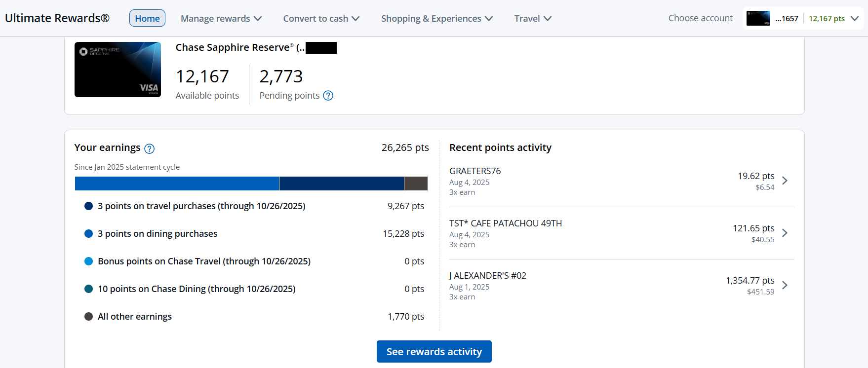Click the Sapphire Reserve card image
Image resolution: width=868 pixels, height=368 pixels.
coord(118,70)
